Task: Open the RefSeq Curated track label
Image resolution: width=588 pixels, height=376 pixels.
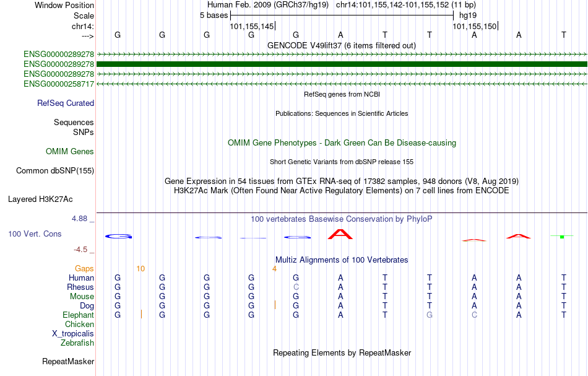Action: (x=66, y=103)
